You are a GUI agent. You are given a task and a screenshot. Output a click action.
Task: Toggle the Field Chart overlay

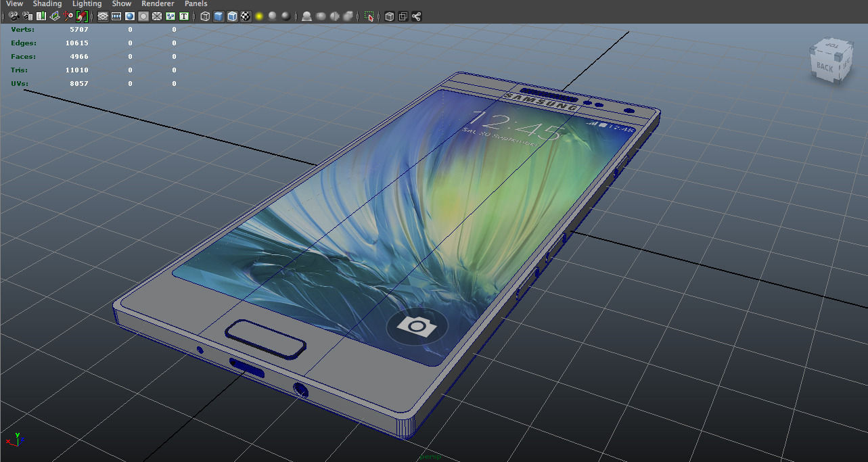pyautogui.click(x=157, y=16)
